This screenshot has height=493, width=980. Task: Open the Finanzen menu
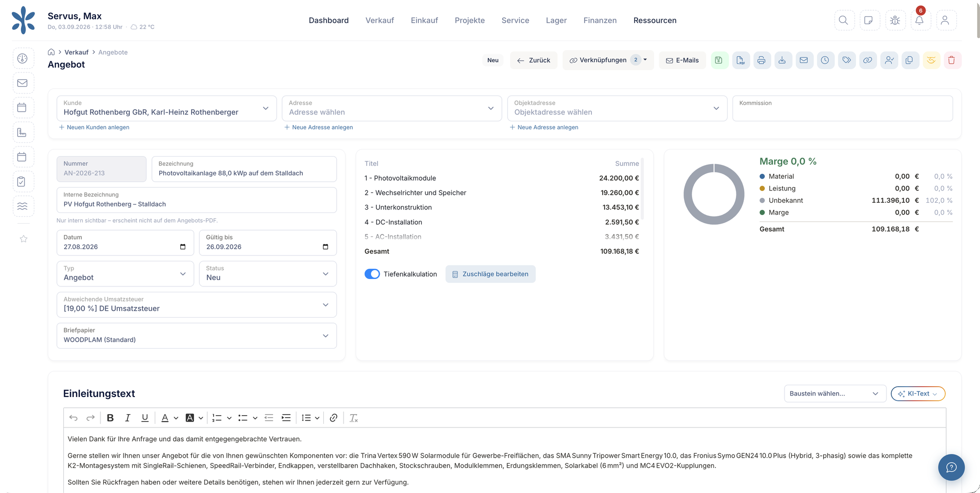coord(600,20)
